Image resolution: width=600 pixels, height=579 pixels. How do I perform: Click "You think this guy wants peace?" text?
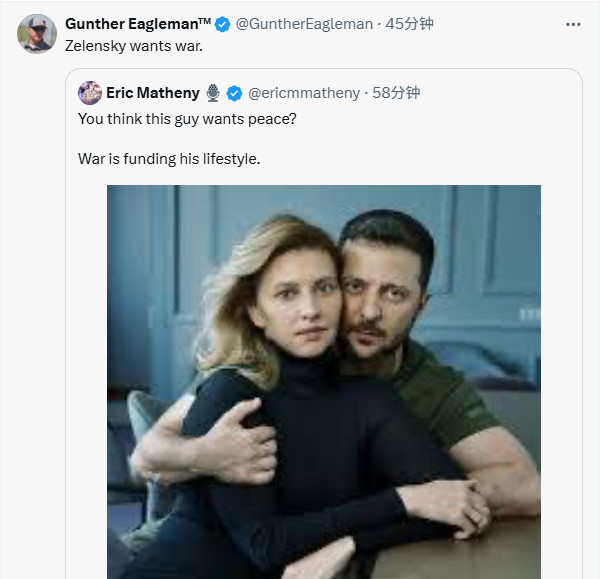coord(187,119)
